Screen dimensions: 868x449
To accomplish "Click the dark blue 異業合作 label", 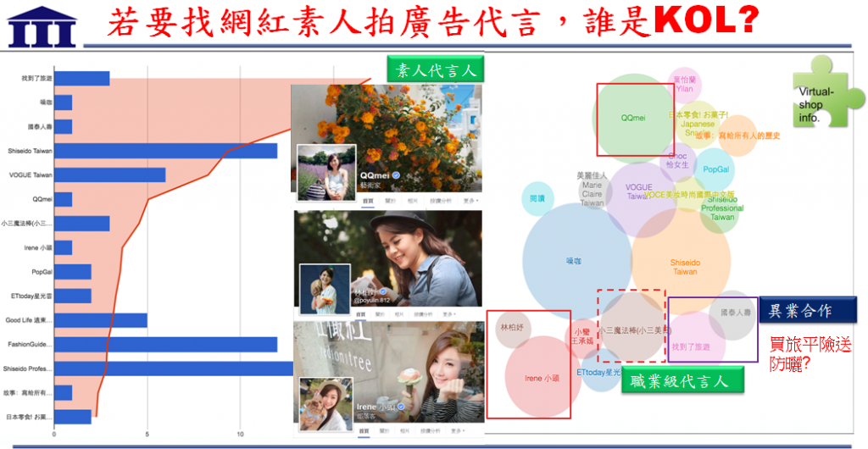I will (x=808, y=311).
